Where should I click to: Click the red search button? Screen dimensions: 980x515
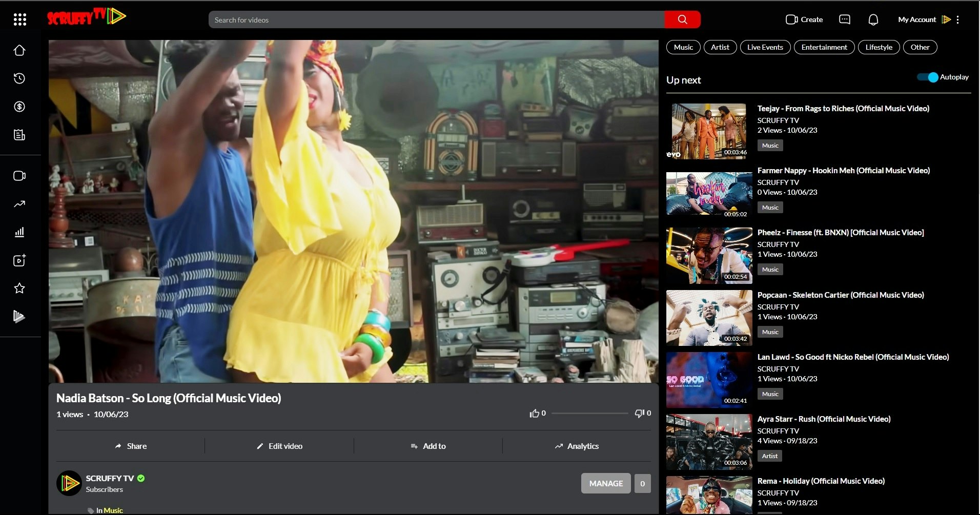[x=682, y=19]
